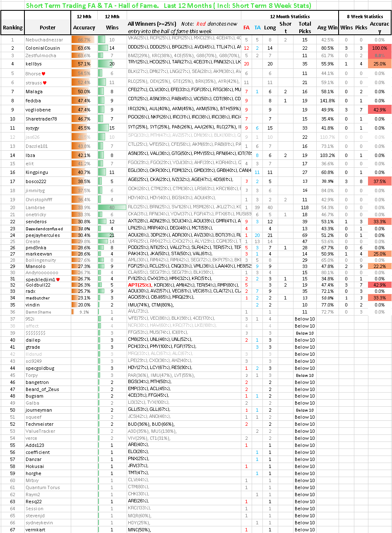Click the red heart next to strauss

click(x=45, y=83)
